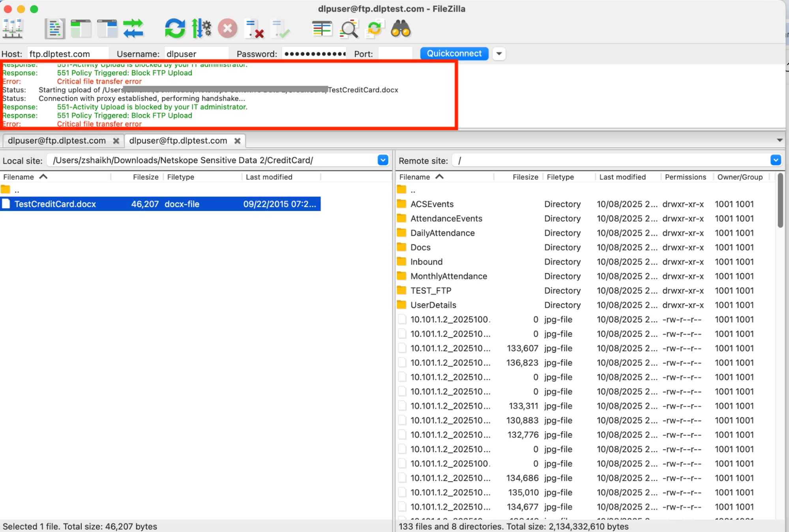789x532 pixels.
Task: Expand the Local site path dropdown
Action: pyautogui.click(x=382, y=160)
